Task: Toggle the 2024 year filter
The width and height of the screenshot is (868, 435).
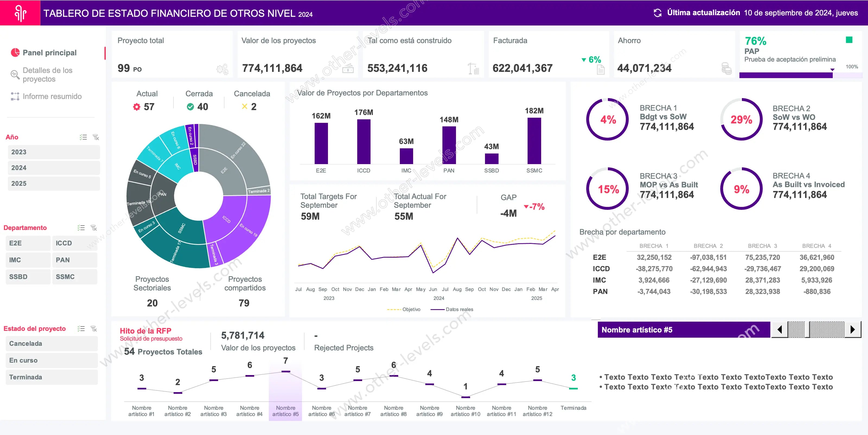Action: [x=54, y=168]
